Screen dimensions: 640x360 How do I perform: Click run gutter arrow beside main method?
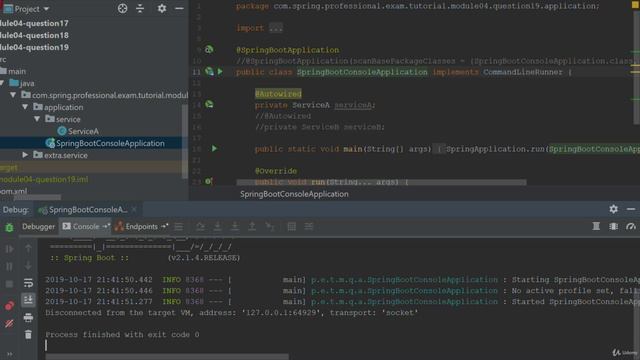214,149
